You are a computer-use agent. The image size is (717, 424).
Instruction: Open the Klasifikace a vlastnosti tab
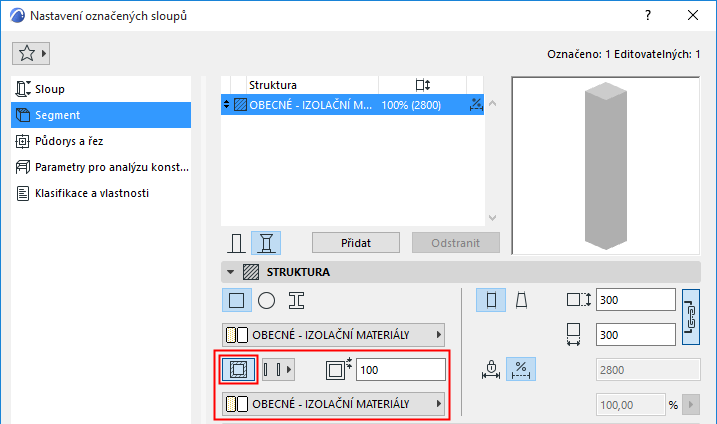(x=91, y=193)
